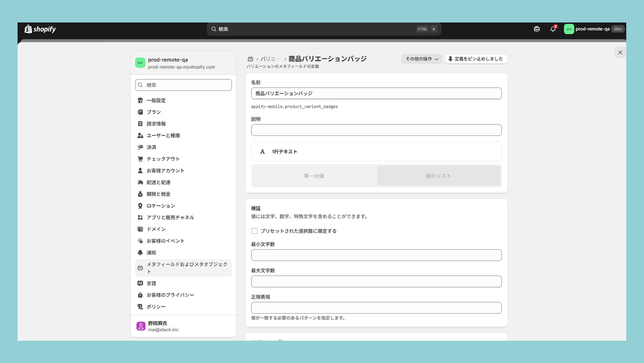Open 決済 payment settings

tap(151, 147)
